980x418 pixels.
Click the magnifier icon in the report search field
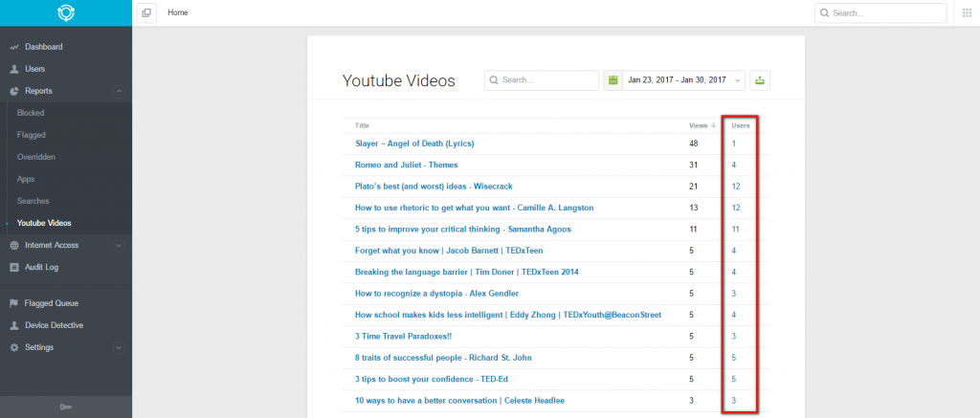click(x=494, y=80)
